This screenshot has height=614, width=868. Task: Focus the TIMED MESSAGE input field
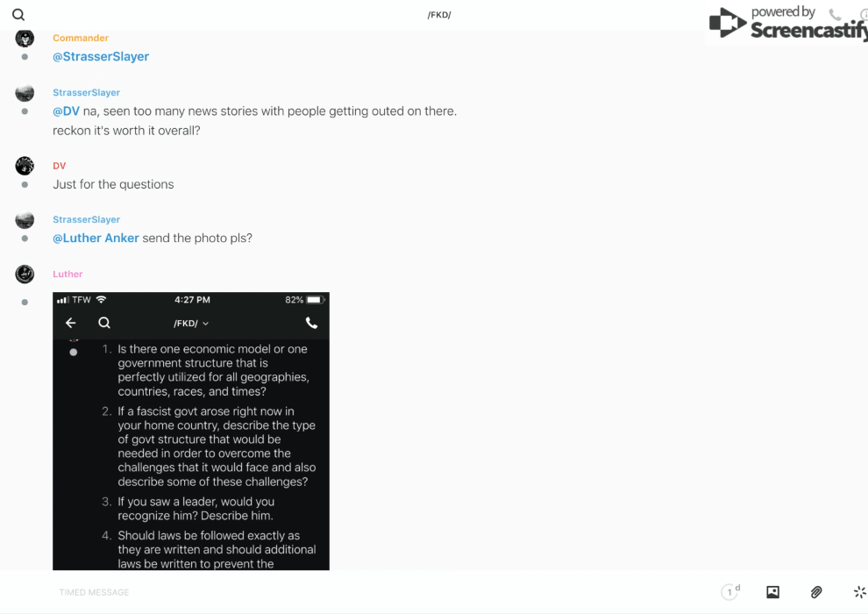point(382,592)
